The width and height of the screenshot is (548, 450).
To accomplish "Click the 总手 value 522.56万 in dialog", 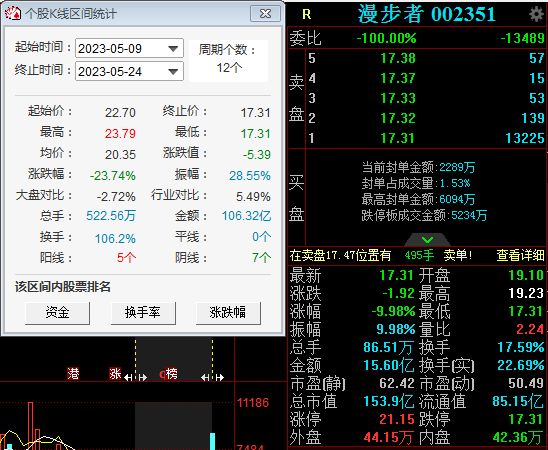I will click(x=111, y=216).
